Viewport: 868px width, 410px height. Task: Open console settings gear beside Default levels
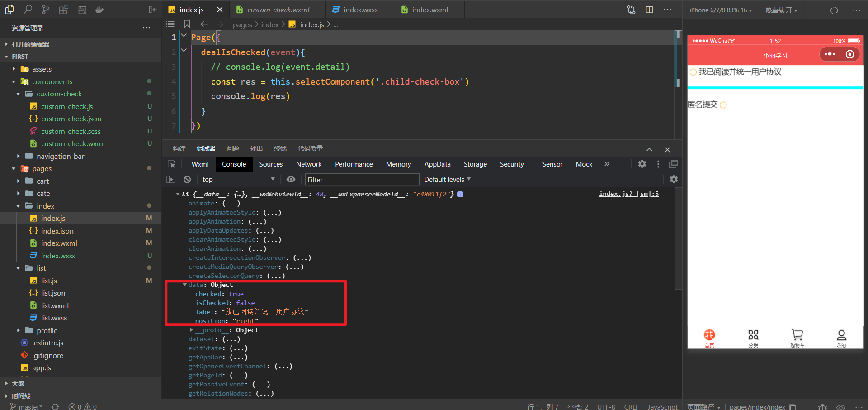coord(674,179)
